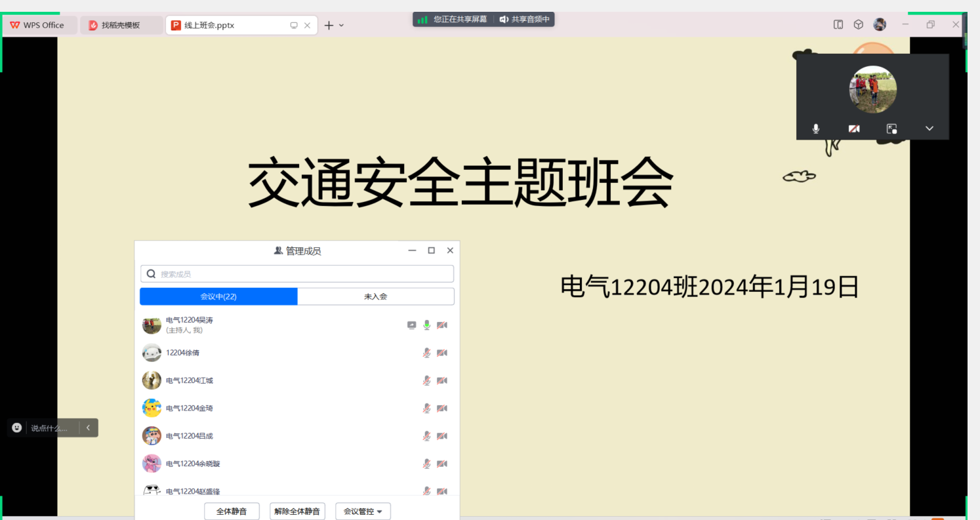Image resolution: width=980 pixels, height=520 pixels.
Task: Open the 会议管控 dropdown
Action: (363, 511)
